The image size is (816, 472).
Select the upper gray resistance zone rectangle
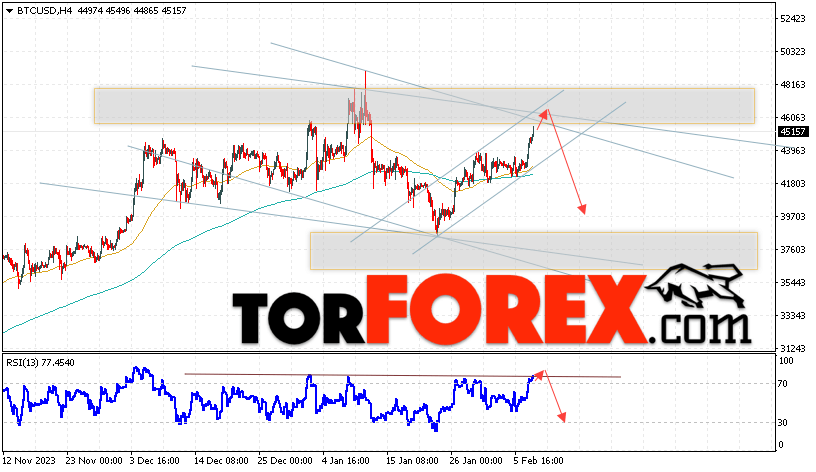coord(424,106)
